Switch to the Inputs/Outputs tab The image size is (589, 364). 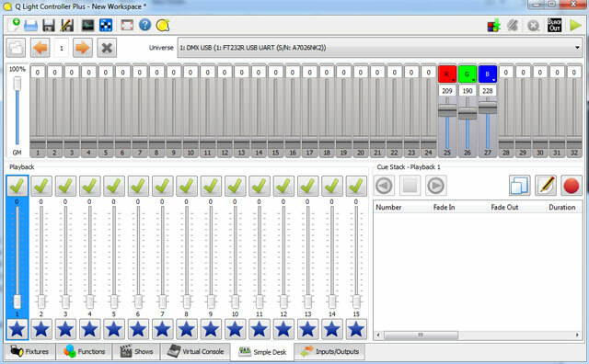pyautogui.click(x=329, y=352)
